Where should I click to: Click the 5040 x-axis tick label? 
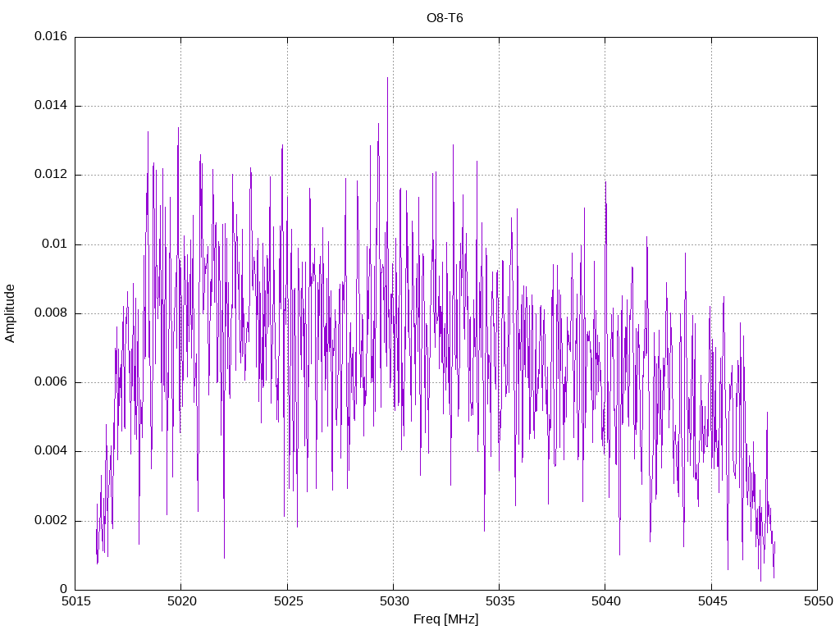point(606,601)
